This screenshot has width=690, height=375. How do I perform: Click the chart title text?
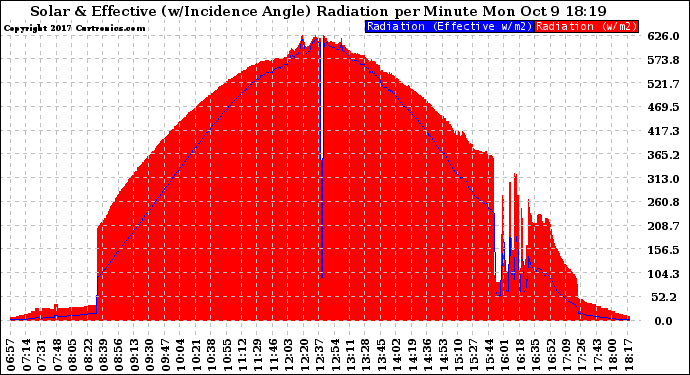(318, 11)
